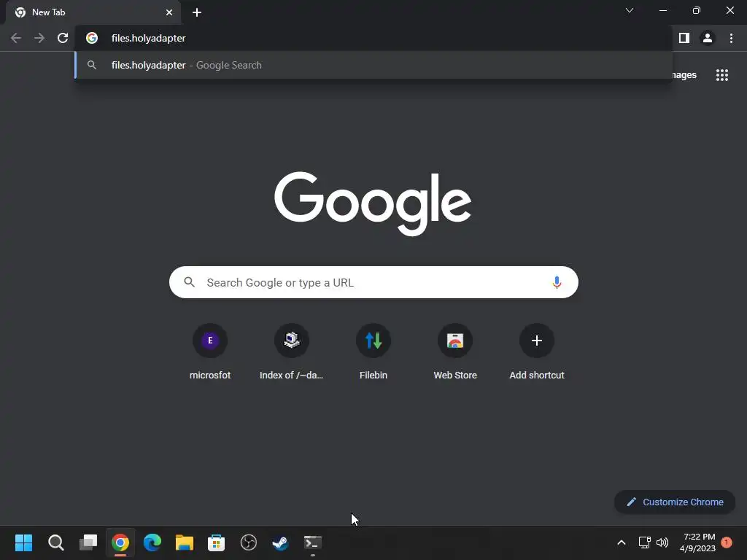This screenshot has width=747, height=560.
Task: Click the browser forward arrow
Action: click(39, 38)
